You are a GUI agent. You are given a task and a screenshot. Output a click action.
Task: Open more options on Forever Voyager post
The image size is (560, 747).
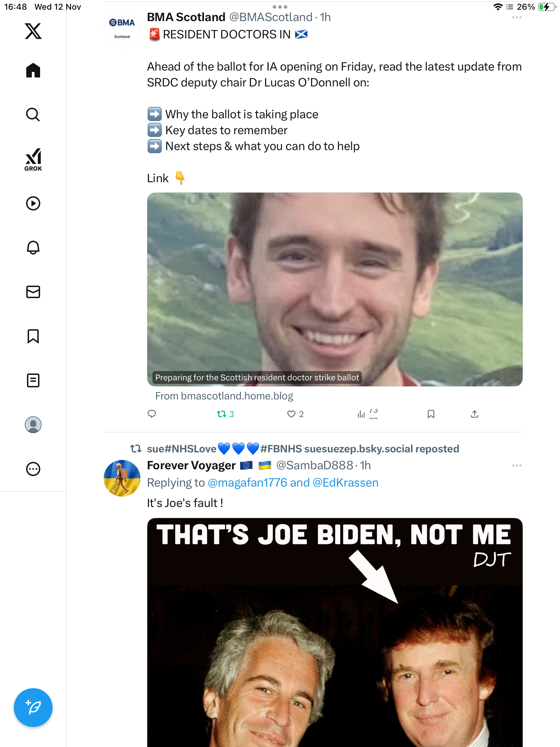516,465
